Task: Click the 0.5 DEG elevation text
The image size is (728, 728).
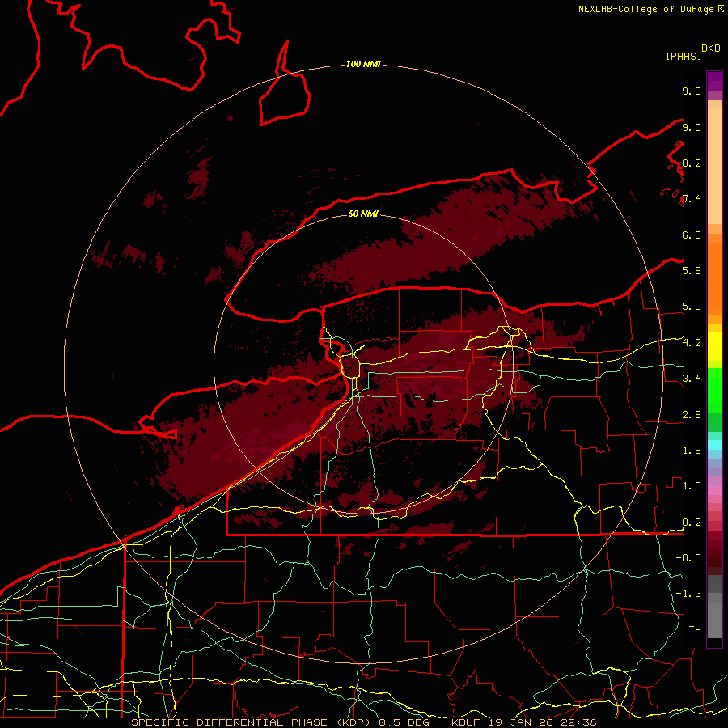Action: click(404, 722)
